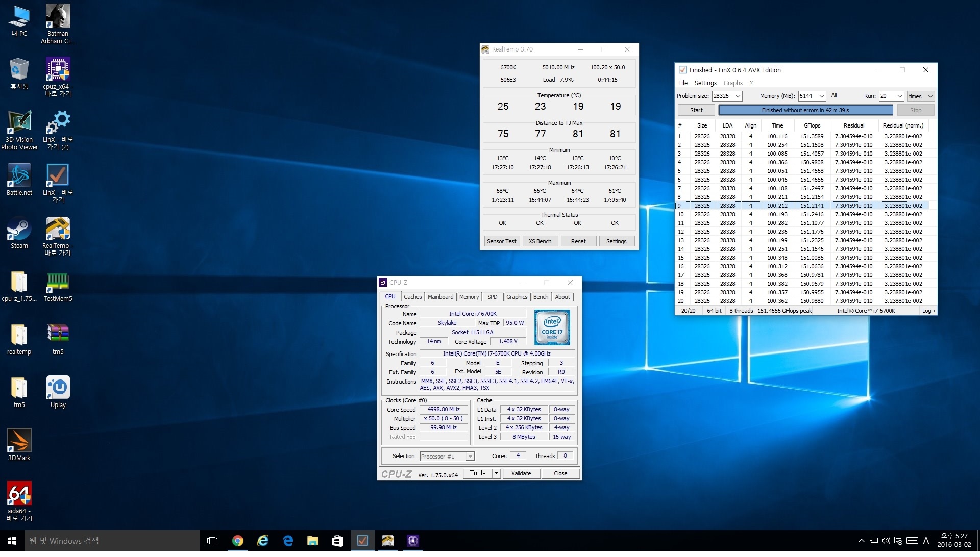Open the 내 PC desktop icon
The image size is (980, 557).
click(x=19, y=21)
